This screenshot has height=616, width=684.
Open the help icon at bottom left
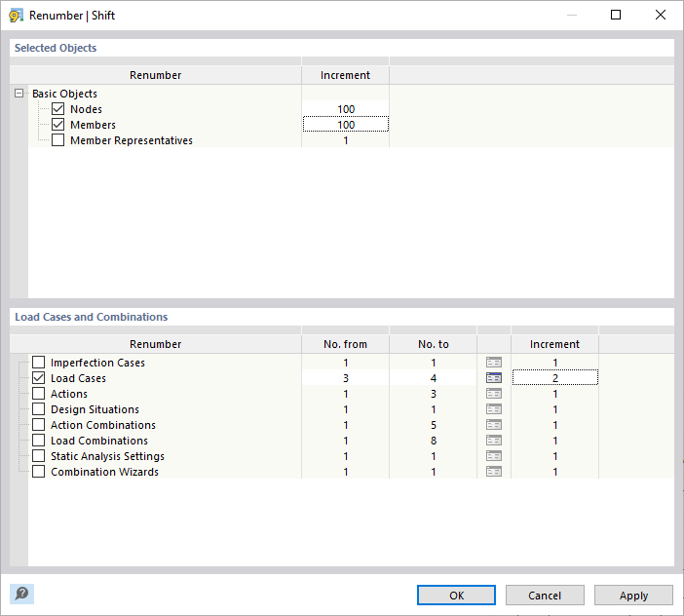click(21, 594)
